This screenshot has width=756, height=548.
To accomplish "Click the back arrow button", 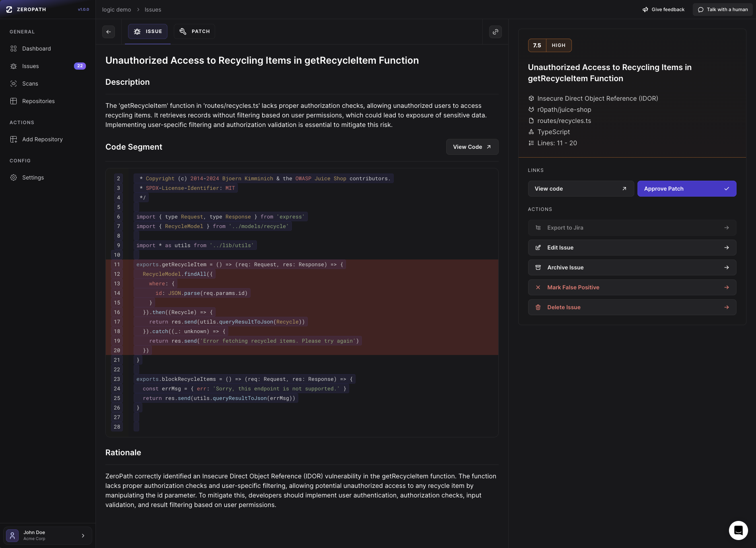I will 109,32.
